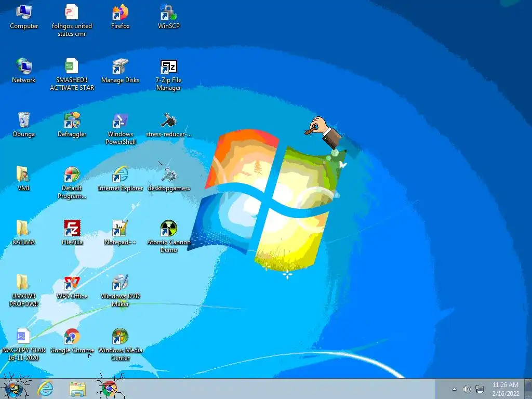This screenshot has height=399, width=532.
Task: Show hidden system tray icons
Action: [454, 389]
